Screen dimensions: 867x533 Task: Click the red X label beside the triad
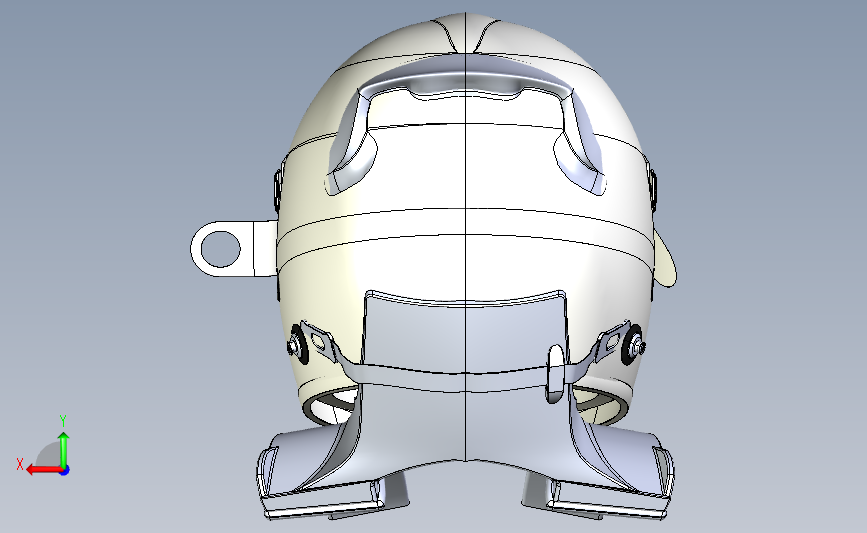click(20, 464)
